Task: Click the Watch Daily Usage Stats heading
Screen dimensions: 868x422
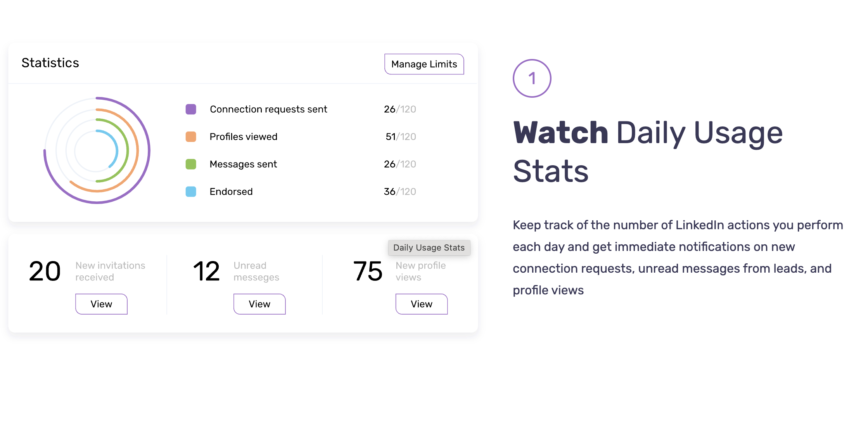Action: [x=648, y=151]
